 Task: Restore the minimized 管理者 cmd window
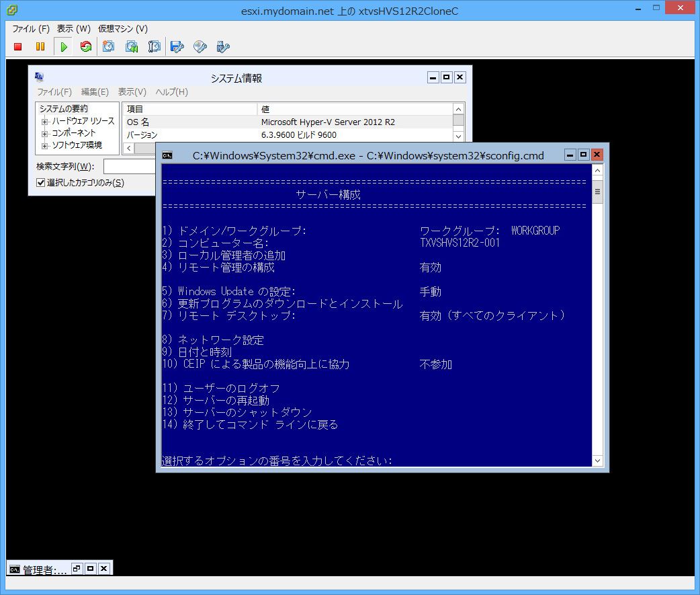[77, 568]
